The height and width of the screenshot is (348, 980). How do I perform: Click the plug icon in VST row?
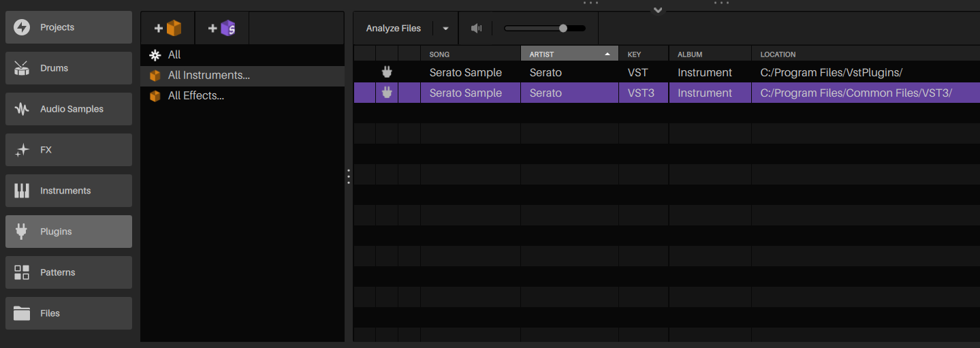pyautogui.click(x=387, y=72)
